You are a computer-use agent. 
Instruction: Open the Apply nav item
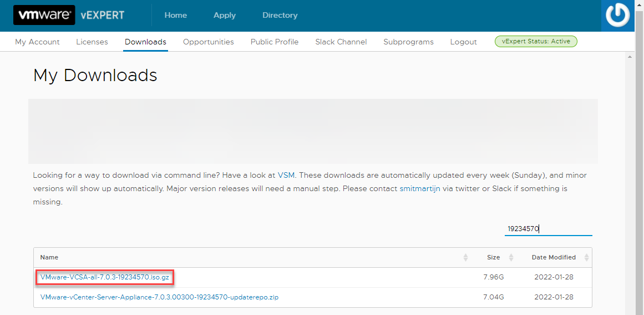coord(225,15)
